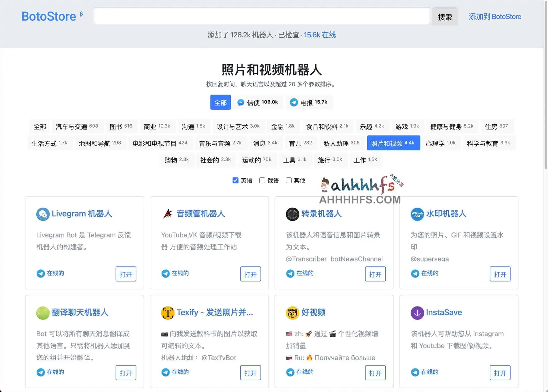Click the WMark bot watermark icon
The image size is (548, 392).
pos(417,214)
